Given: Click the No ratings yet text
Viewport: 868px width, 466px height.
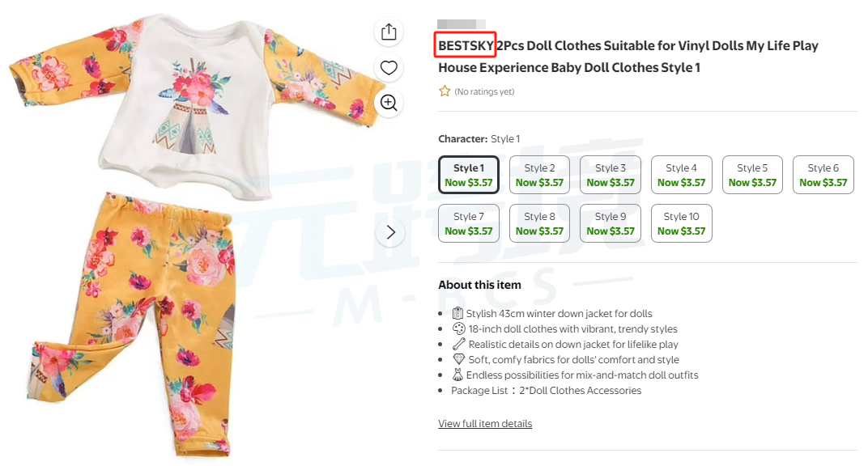Looking at the screenshot, I should click(484, 92).
